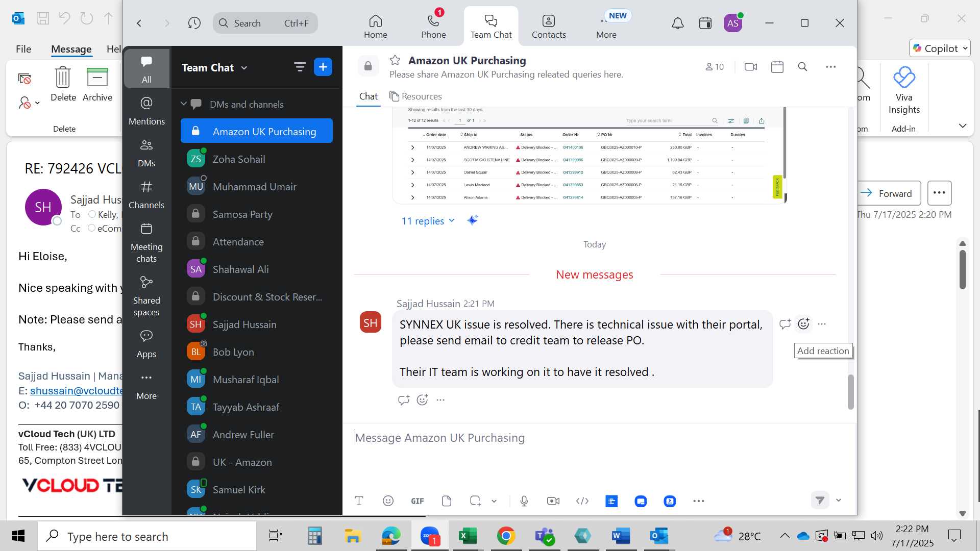980x551 pixels.
Task: Click the send message arrow button
Action: (820, 500)
